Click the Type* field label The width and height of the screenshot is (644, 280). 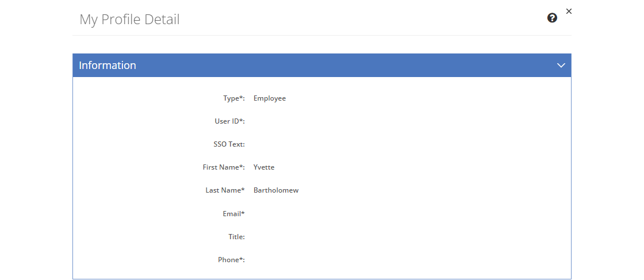234,98
